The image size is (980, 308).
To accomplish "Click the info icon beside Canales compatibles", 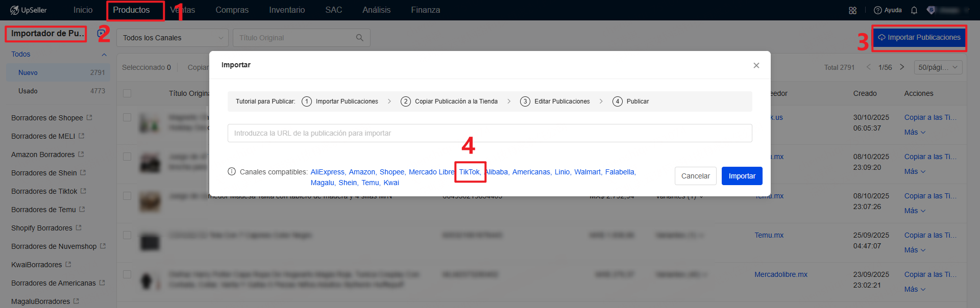I will tap(232, 172).
